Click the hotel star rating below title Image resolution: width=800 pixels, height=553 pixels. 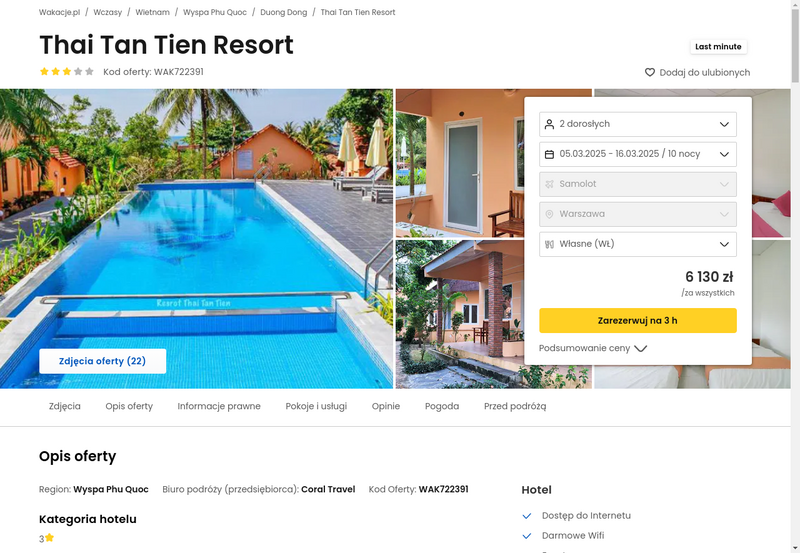[x=67, y=71]
